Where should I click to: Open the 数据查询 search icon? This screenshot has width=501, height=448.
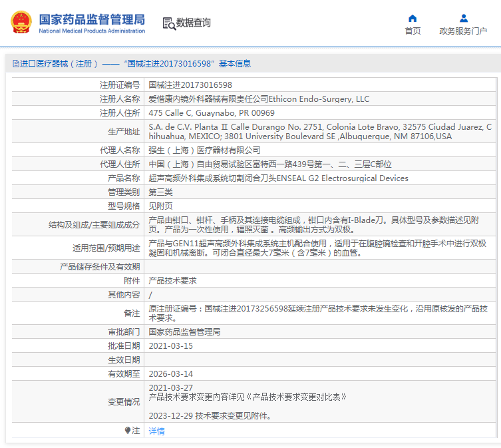[169, 24]
